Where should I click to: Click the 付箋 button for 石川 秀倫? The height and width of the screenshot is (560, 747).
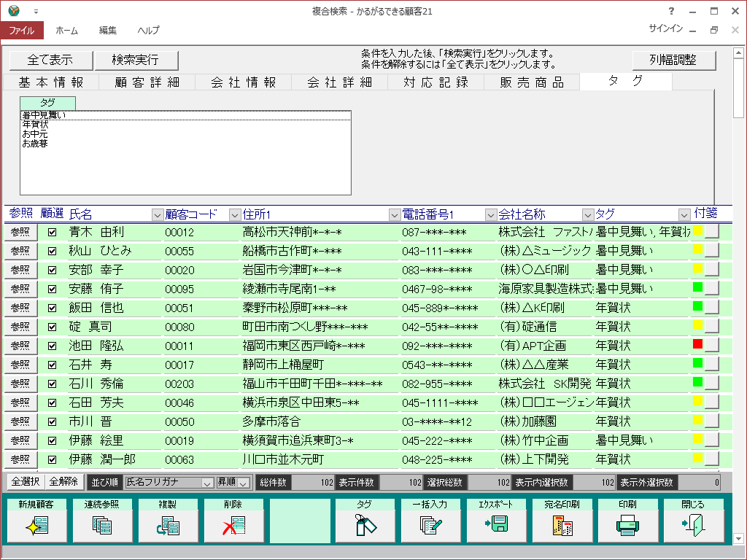(x=712, y=384)
